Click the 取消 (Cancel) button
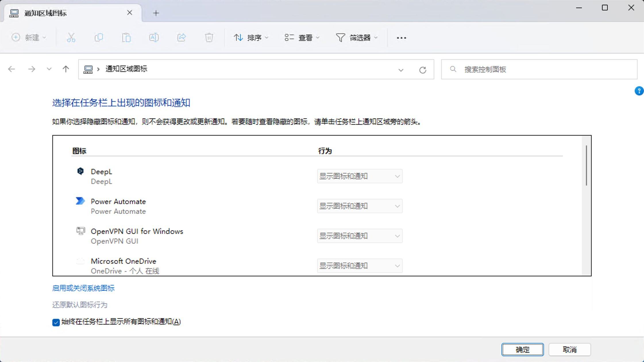 click(570, 350)
